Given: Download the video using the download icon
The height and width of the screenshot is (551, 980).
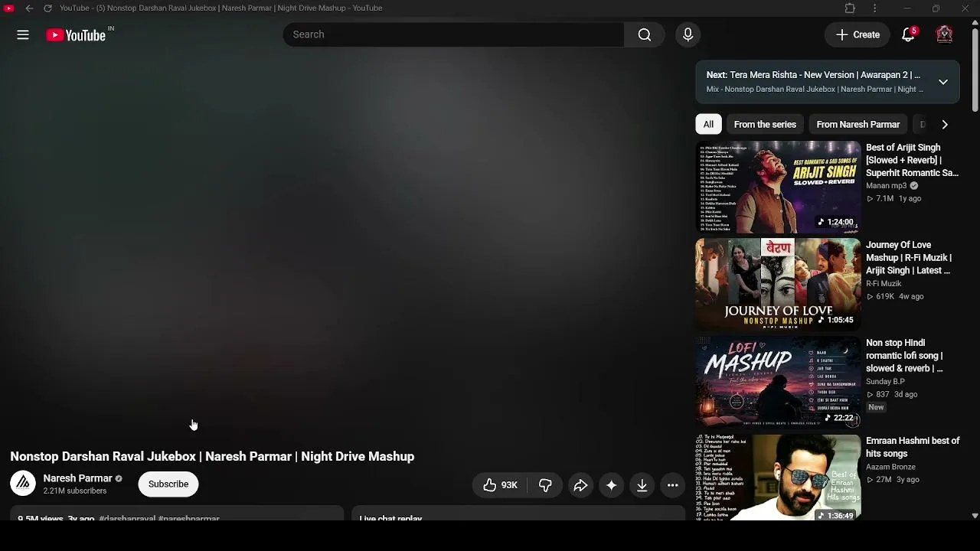Looking at the screenshot, I should pos(642,485).
